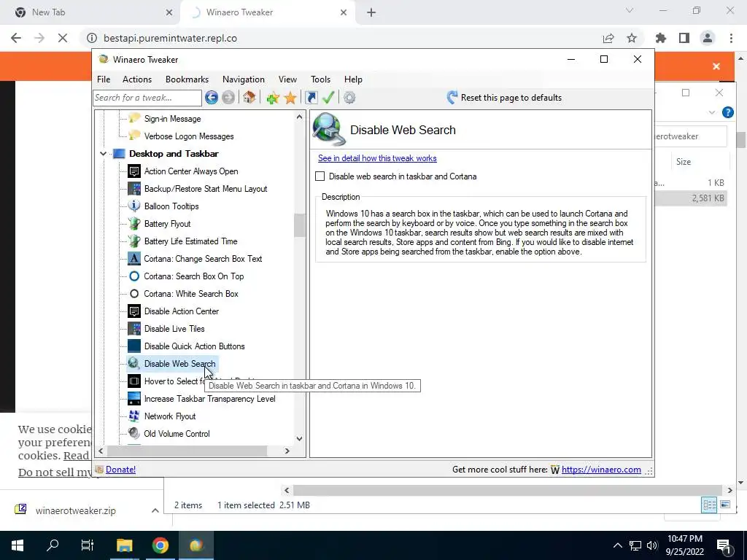Click the Action Center Always Open icon
Screen dimensions: 747x560
click(134, 171)
